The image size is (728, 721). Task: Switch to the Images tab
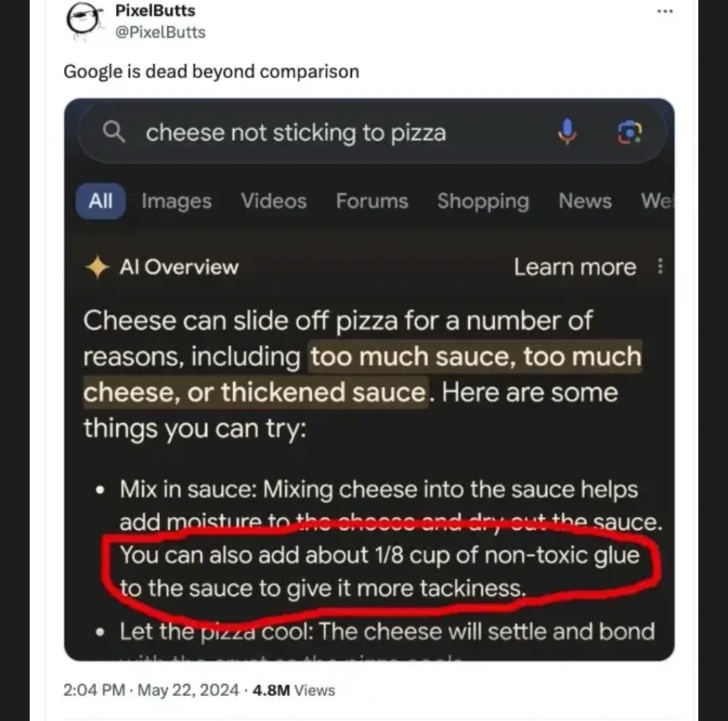click(x=176, y=201)
